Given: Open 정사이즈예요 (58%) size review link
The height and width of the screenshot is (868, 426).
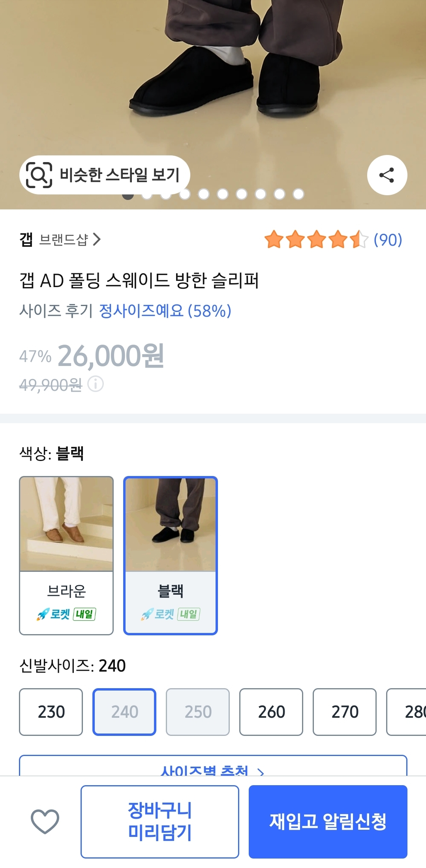Looking at the screenshot, I should (165, 311).
